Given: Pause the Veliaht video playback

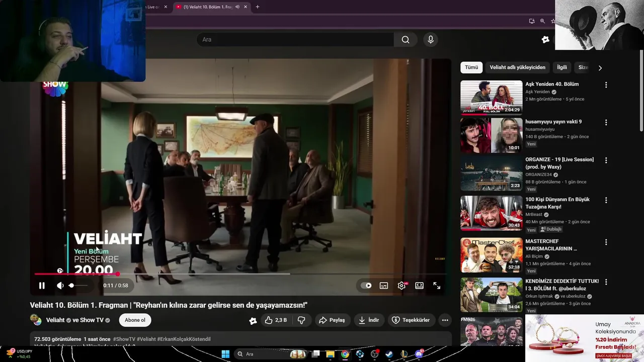Looking at the screenshot, I should pyautogui.click(x=42, y=286).
